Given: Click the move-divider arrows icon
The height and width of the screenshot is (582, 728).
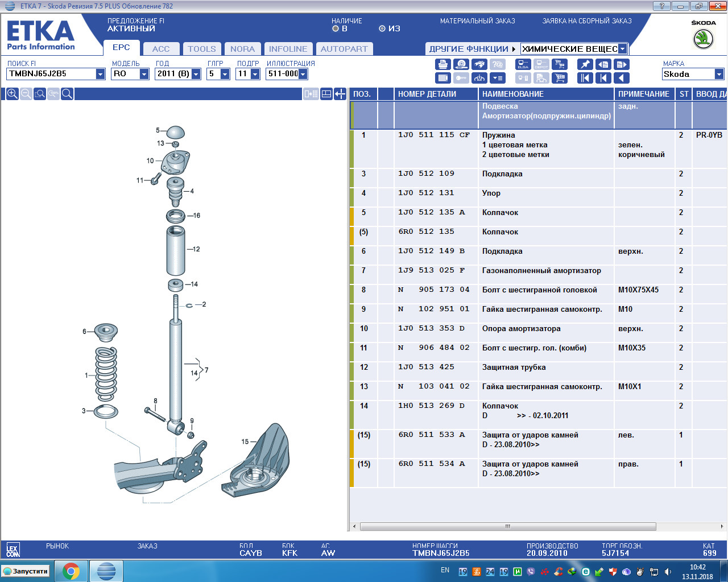Looking at the screenshot, I should pyautogui.click(x=340, y=94).
